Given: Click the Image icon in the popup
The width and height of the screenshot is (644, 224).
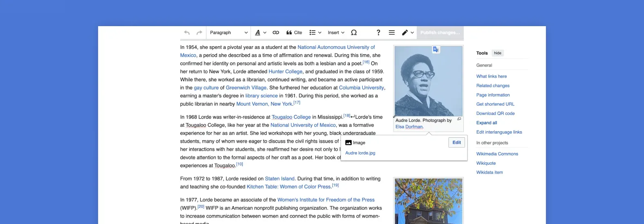Looking at the screenshot, I should point(349,143).
